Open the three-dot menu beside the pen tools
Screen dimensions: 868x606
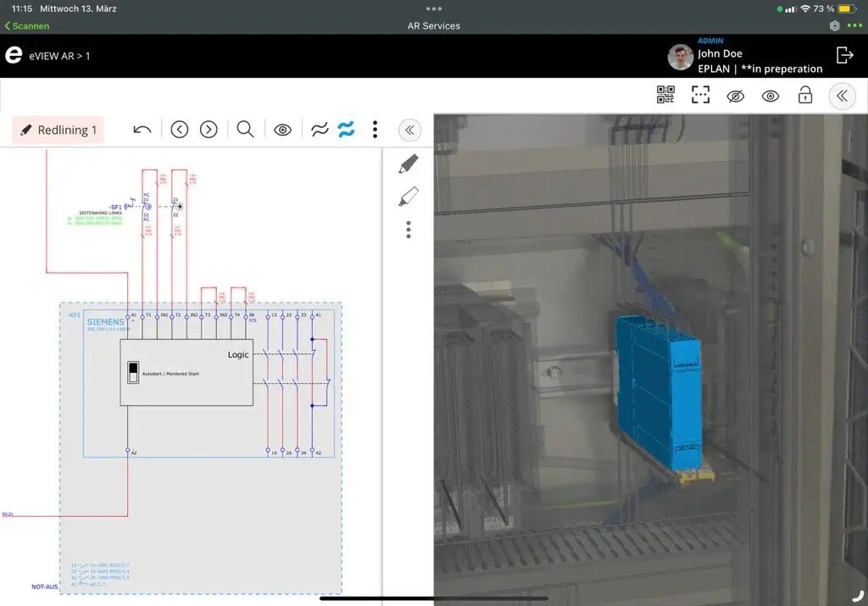pyautogui.click(x=409, y=229)
